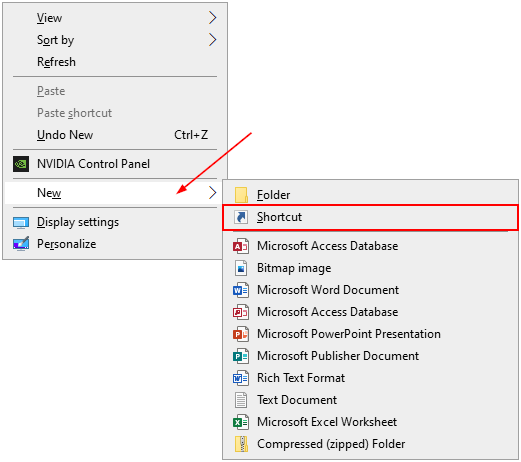Screen dimensions: 521x462
Task: Click the Word document icon
Action: click(241, 290)
